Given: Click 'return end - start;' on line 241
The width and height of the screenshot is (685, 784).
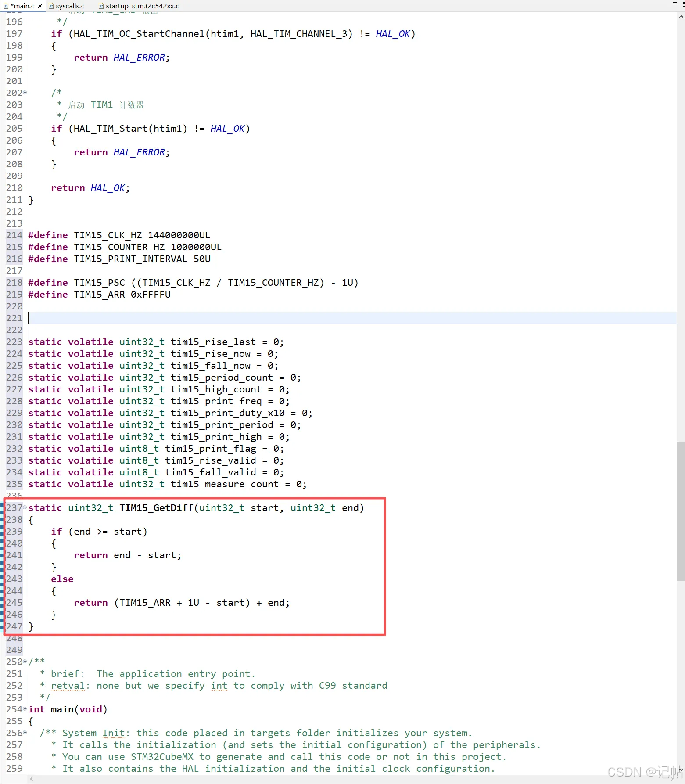Looking at the screenshot, I should 127,555.
